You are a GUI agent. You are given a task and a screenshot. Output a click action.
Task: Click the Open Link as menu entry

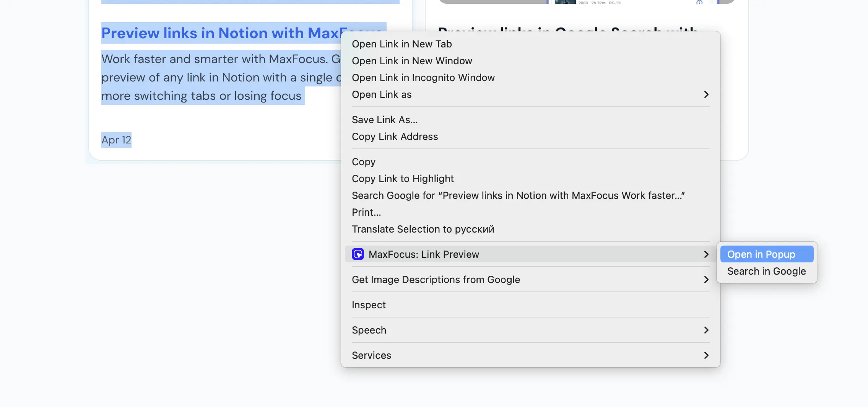(530, 94)
